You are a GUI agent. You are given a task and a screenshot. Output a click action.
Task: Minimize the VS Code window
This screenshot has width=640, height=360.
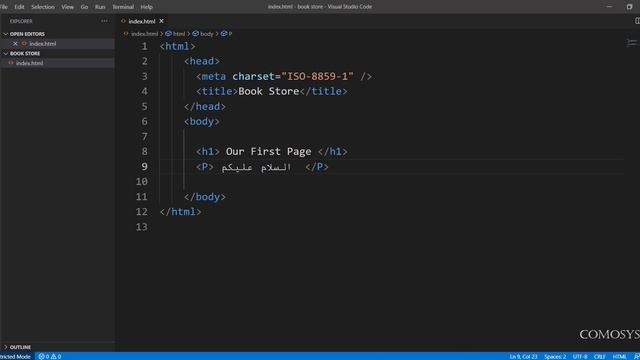[x=609, y=7]
